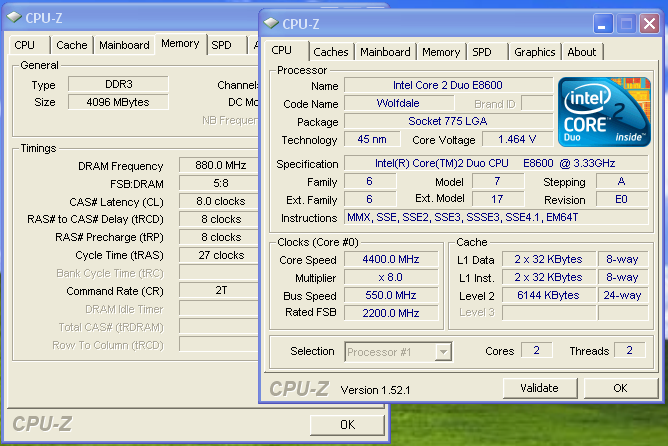This screenshot has height=446, width=668.
Task: Click the L1 Inst. 8-way value
Action: [622, 277]
